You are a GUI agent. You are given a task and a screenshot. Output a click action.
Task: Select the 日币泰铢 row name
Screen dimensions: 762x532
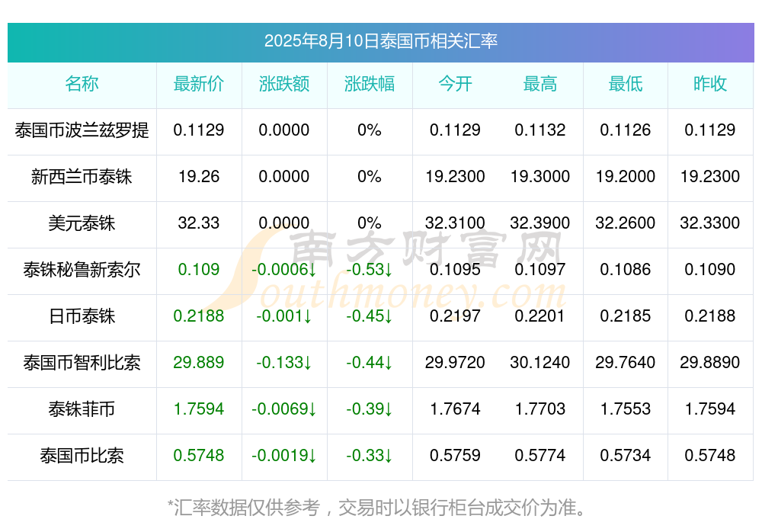[82, 316]
